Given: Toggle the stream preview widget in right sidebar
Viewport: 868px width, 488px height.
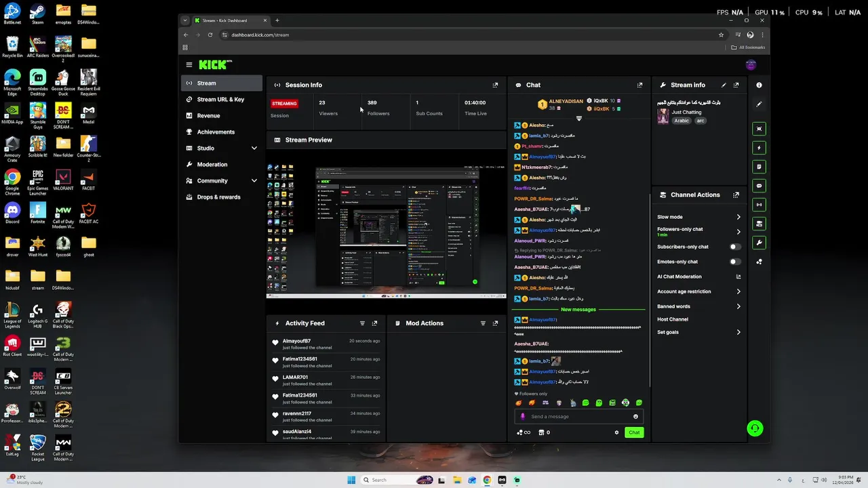Looking at the screenshot, I should tap(759, 129).
